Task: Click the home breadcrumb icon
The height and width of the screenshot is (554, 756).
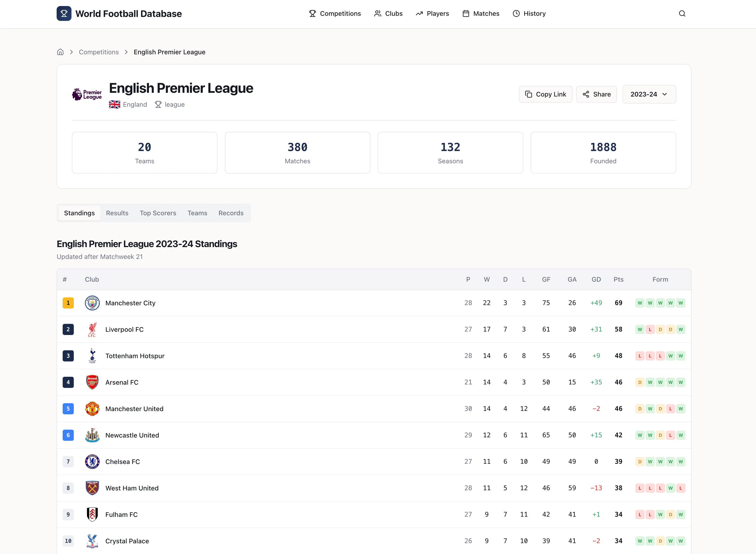Action: (60, 52)
